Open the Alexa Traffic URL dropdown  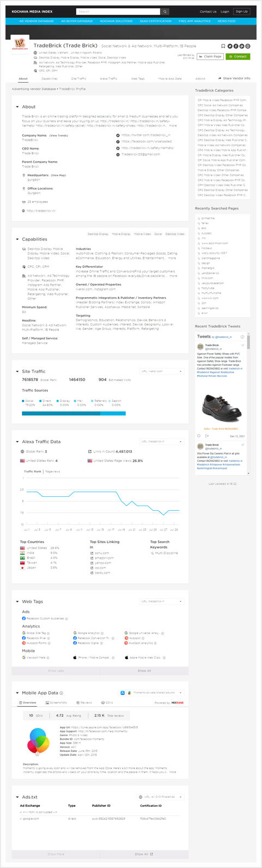click(x=161, y=442)
